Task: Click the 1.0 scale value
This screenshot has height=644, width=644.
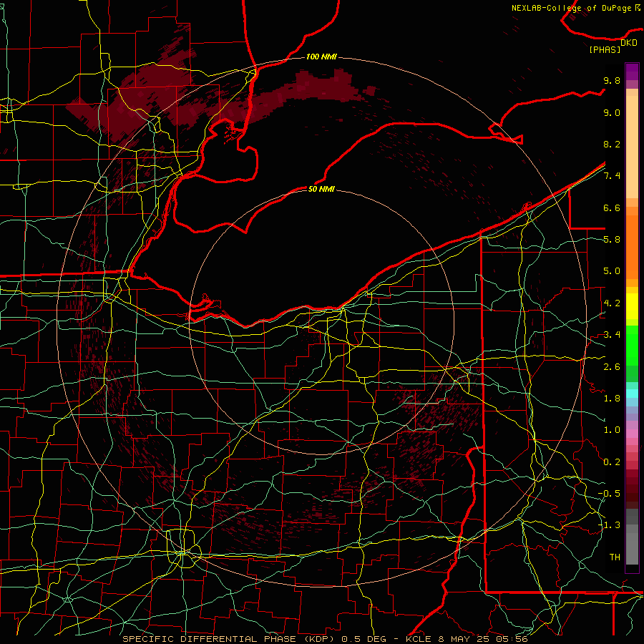Action: [612, 430]
